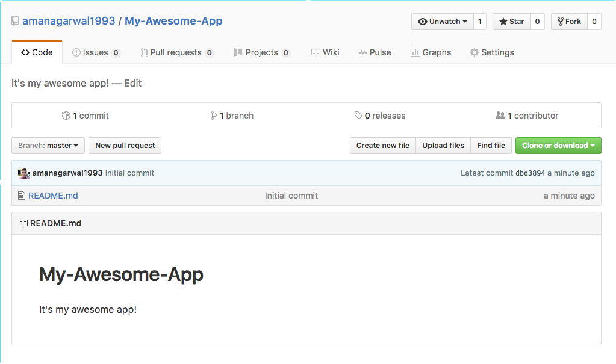Open the README.md file link
Viewport: 616px width, 364px height.
pos(53,196)
